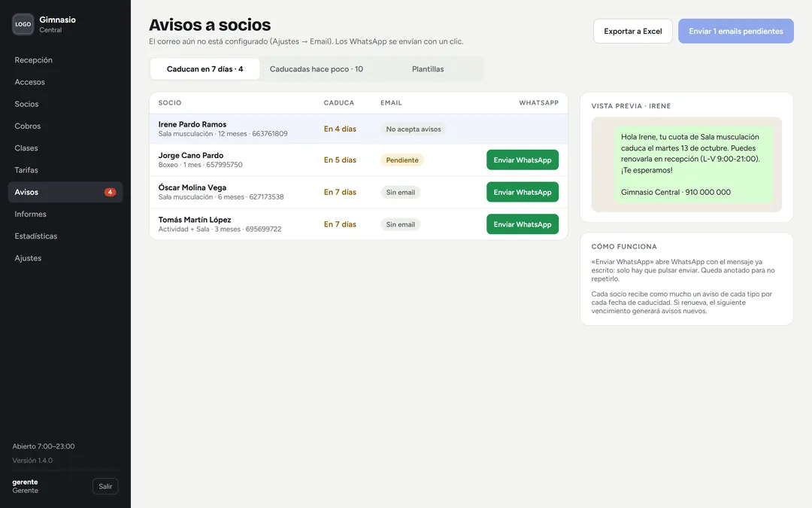Open Recepción in the sidebar
This screenshot has height=508, width=812.
(x=65, y=60)
